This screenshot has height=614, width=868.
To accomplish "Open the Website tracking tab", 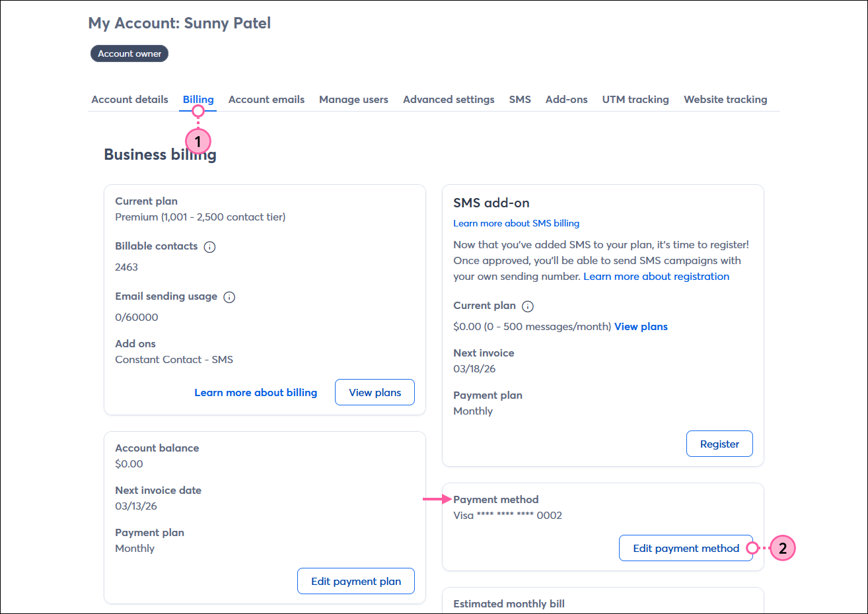I will [725, 99].
